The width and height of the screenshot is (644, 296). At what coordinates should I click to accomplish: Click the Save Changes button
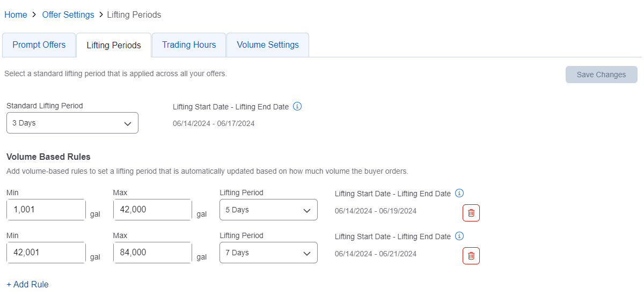[601, 75]
